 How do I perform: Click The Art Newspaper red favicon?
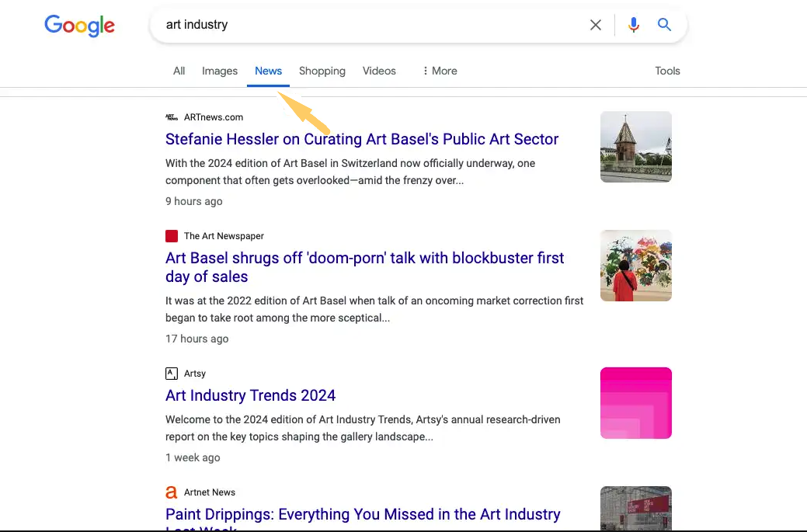tap(172, 236)
